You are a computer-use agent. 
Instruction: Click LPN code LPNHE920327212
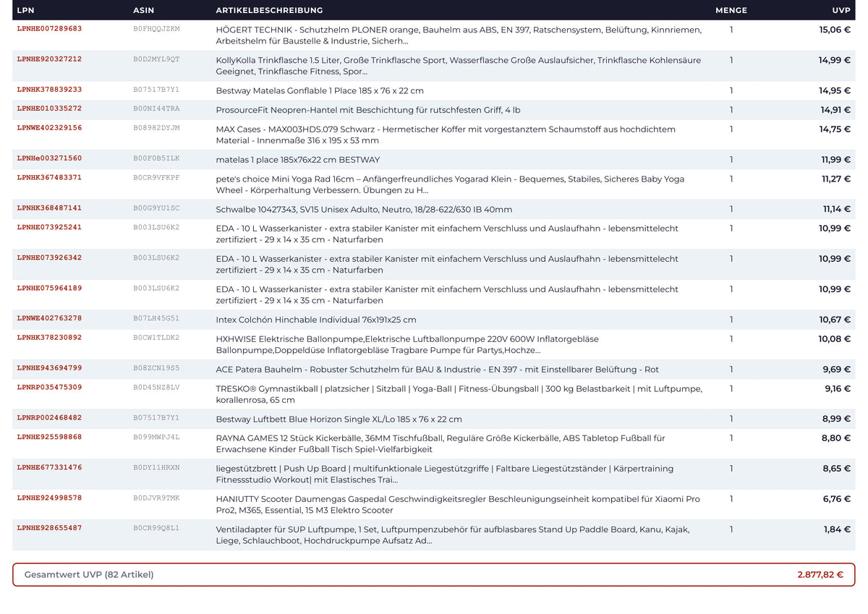pos(49,59)
